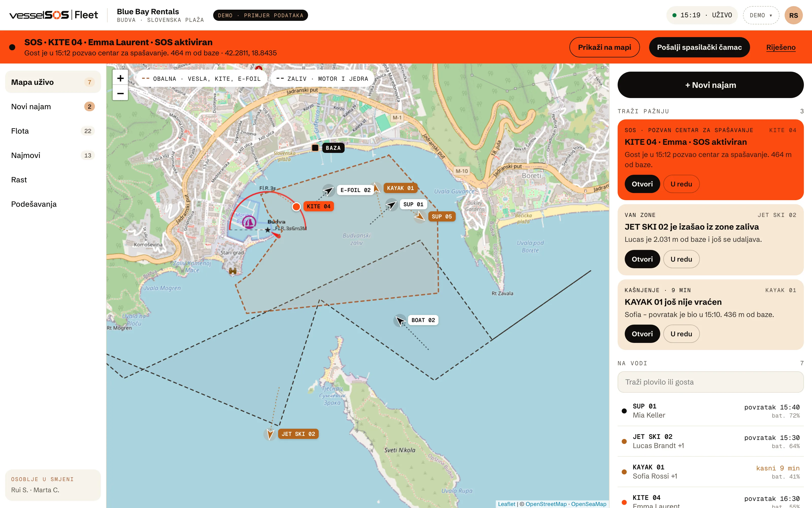Select the SUP 01 vessel arrow marker
The height and width of the screenshot is (508, 812).
coord(391,205)
